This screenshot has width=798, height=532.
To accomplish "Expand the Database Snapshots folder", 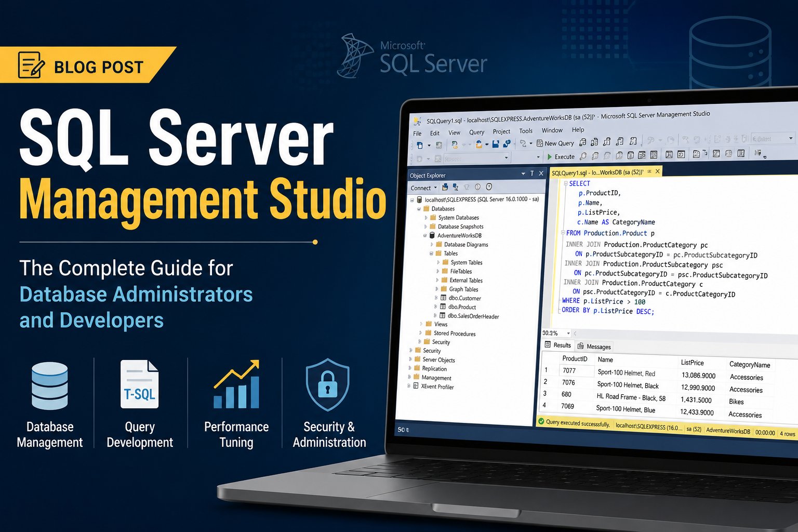I will 425,227.
